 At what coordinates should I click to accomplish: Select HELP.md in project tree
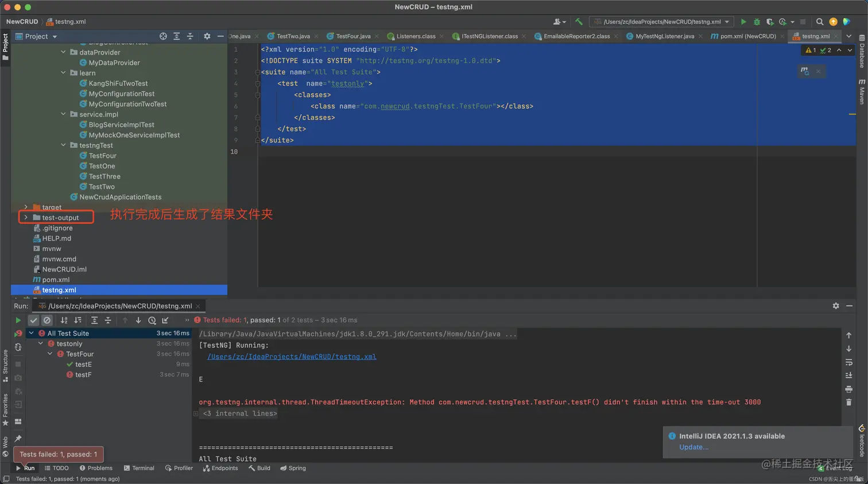click(56, 238)
